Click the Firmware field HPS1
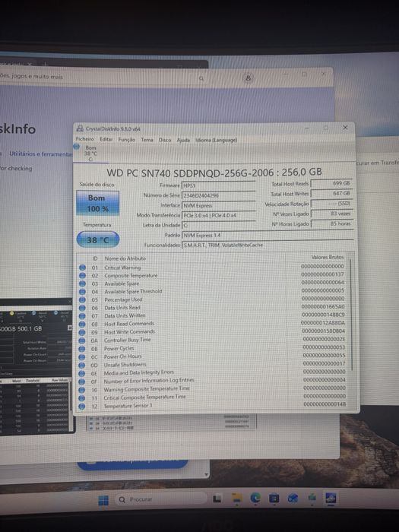 [x=218, y=185]
